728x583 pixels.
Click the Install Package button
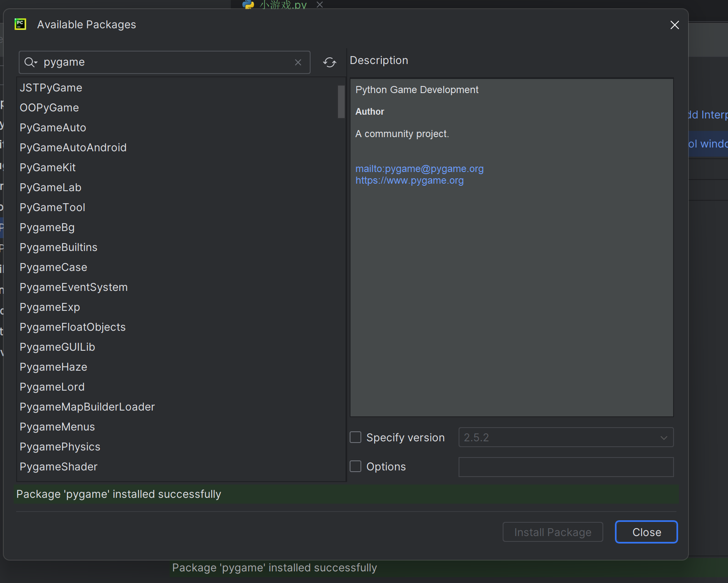553,532
